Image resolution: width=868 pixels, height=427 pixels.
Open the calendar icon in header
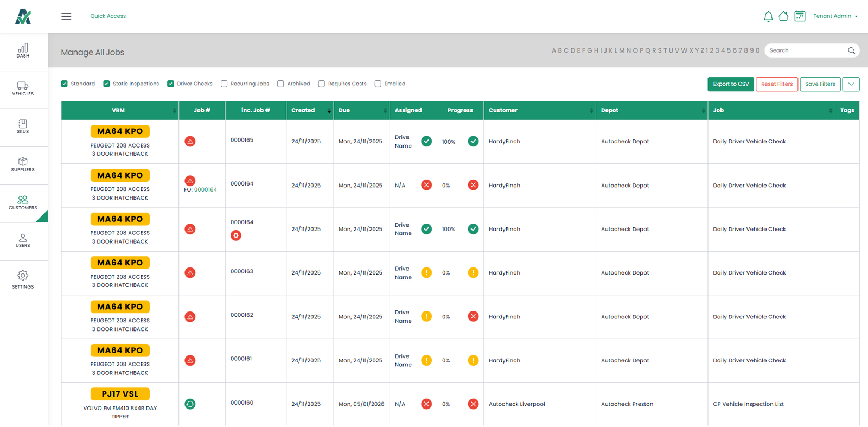pos(800,16)
